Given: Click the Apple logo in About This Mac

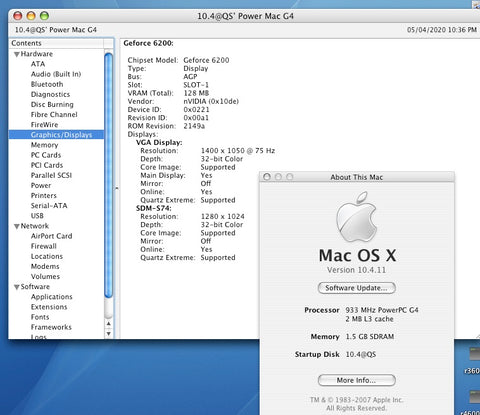Looking at the screenshot, I should (356, 217).
